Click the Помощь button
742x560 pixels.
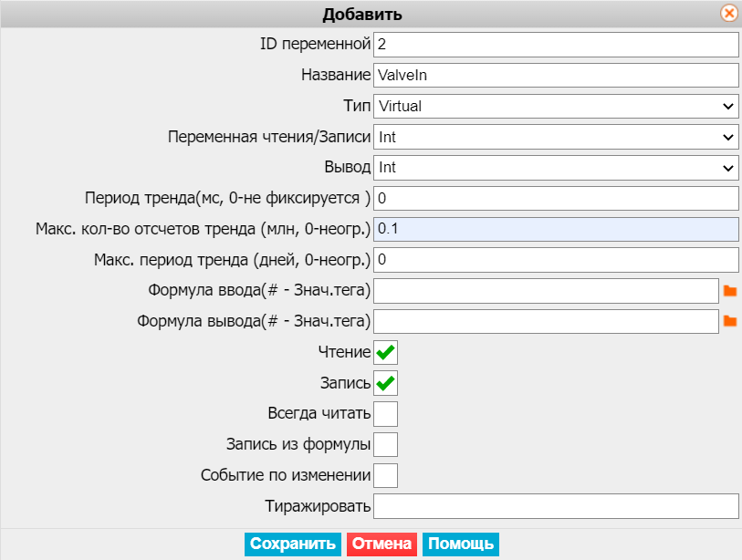pos(461,544)
